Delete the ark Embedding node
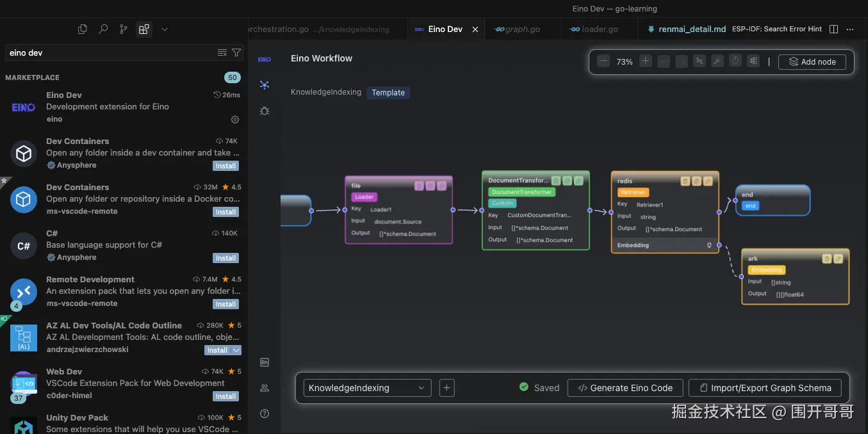The width and height of the screenshot is (868, 434). click(827, 259)
